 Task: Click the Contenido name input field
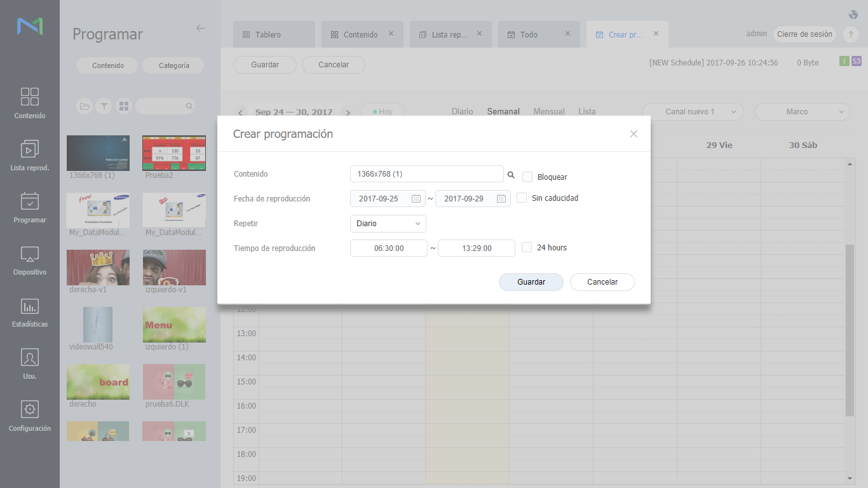(427, 174)
